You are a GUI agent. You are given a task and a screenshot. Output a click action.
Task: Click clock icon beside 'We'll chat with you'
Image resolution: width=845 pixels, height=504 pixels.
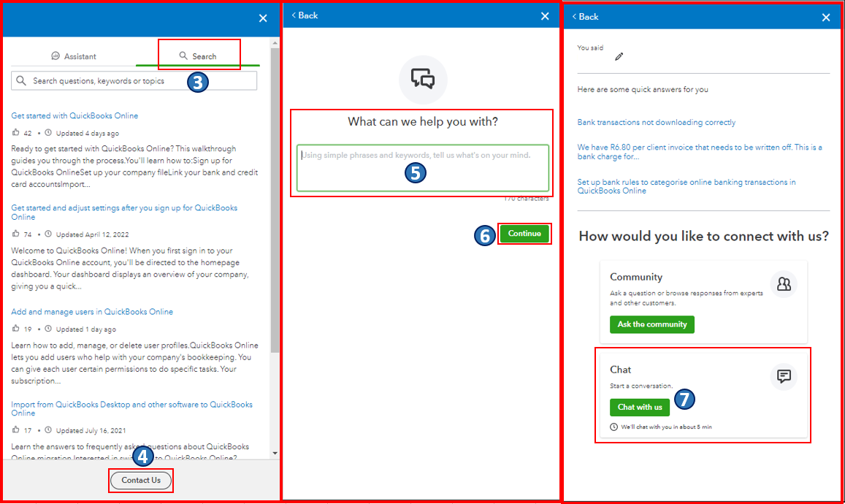tap(613, 427)
